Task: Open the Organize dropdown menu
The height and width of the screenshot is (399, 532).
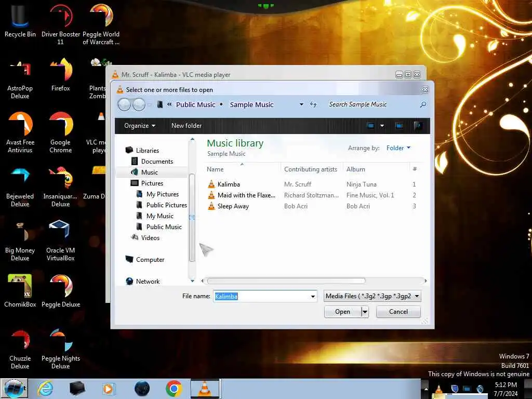Action: click(x=139, y=126)
